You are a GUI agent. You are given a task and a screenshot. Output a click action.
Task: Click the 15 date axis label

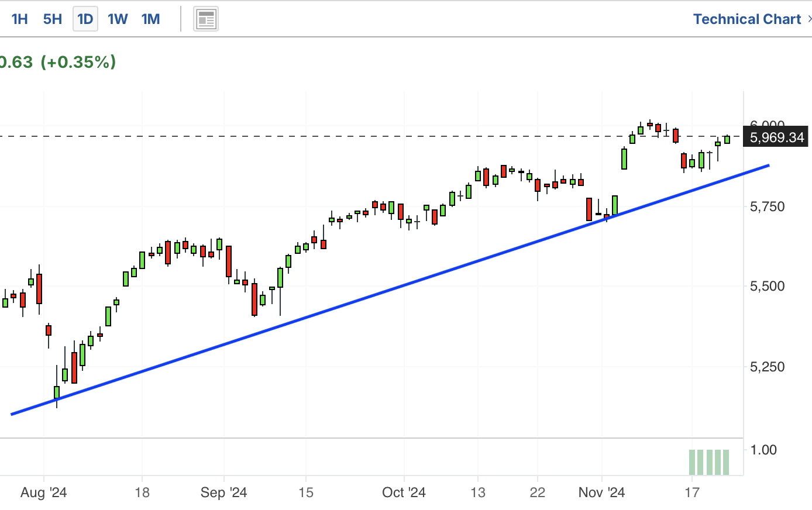click(x=306, y=492)
